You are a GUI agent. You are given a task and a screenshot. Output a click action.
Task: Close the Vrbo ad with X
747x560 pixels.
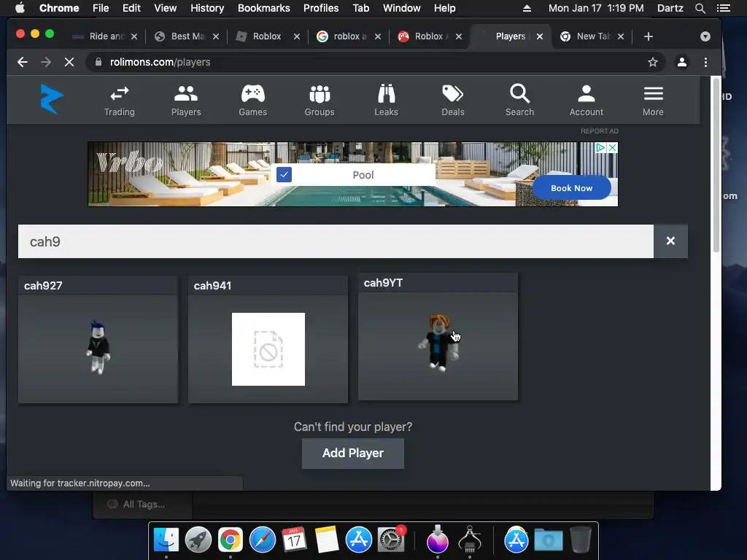coord(612,147)
